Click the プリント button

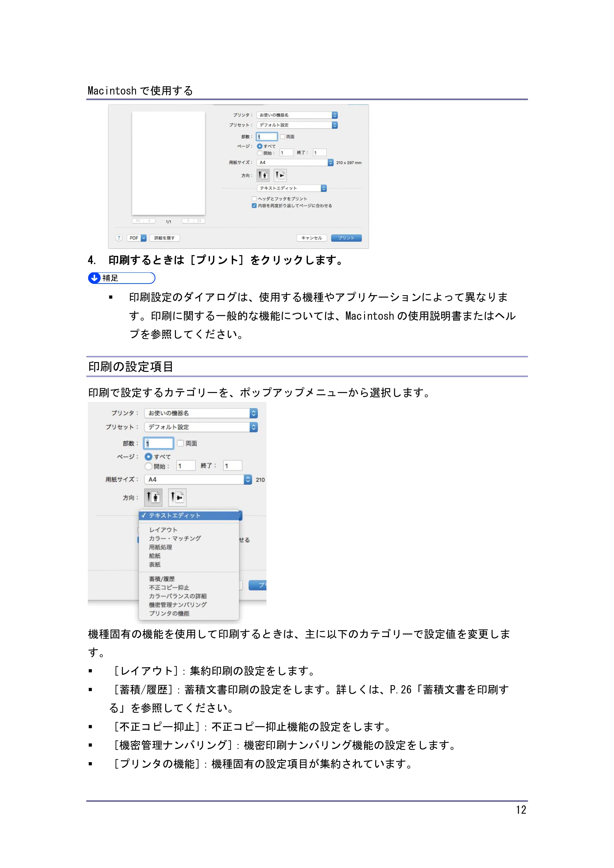(346, 238)
